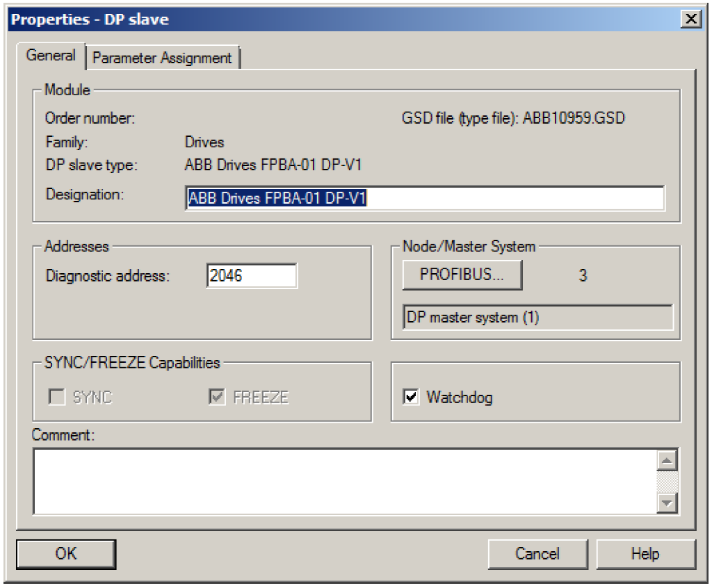
Task: Open Help for this dialog
Action: 645,554
